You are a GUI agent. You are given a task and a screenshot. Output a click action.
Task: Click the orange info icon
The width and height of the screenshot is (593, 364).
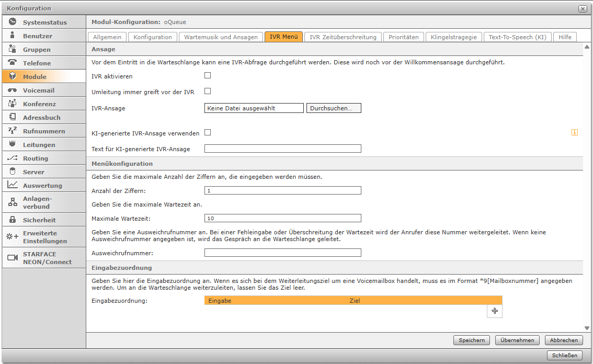pos(575,133)
